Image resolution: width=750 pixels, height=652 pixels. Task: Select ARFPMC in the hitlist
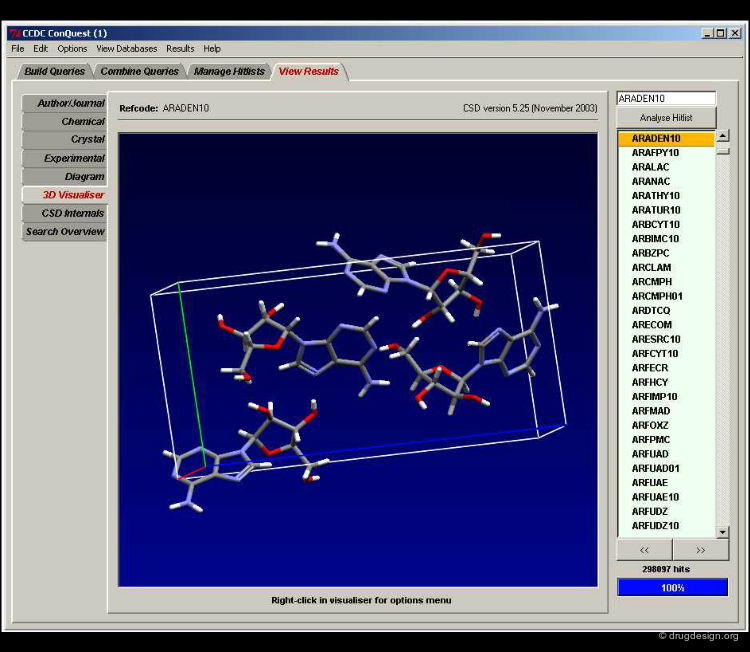pyautogui.click(x=666, y=440)
